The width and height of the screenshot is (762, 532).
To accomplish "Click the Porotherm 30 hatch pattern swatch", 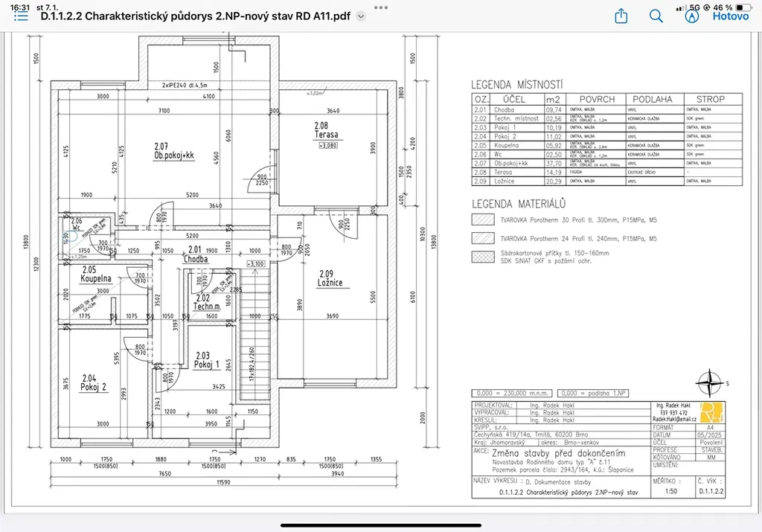I will tap(483, 219).
